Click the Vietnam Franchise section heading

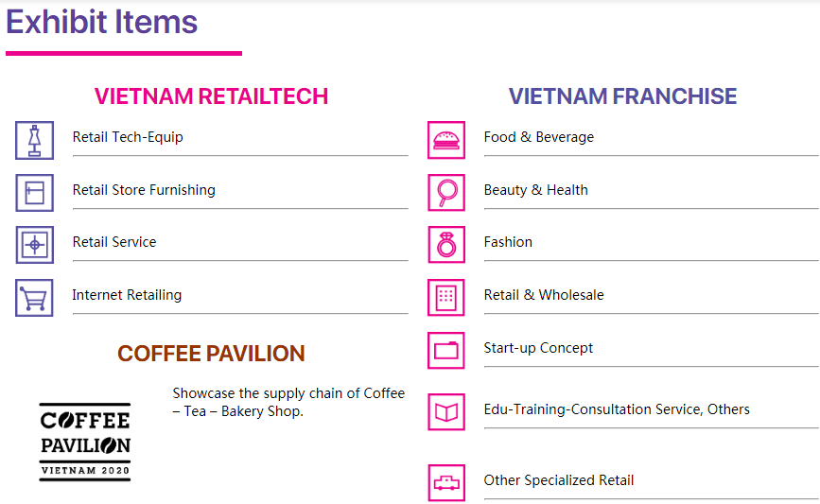pyautogui.click(x=622, y=96)
